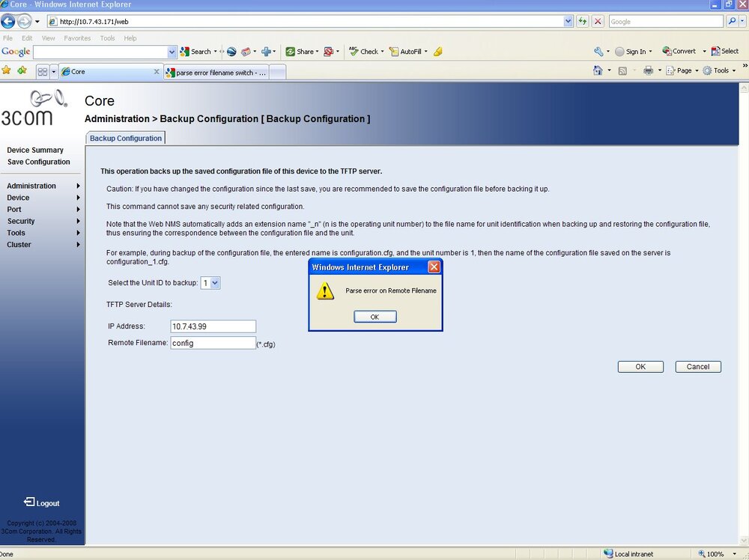Open the zoom level 100% control
The height and width of the screenshot is (560, 749).
pyautogui.click(x=718, y=554)
